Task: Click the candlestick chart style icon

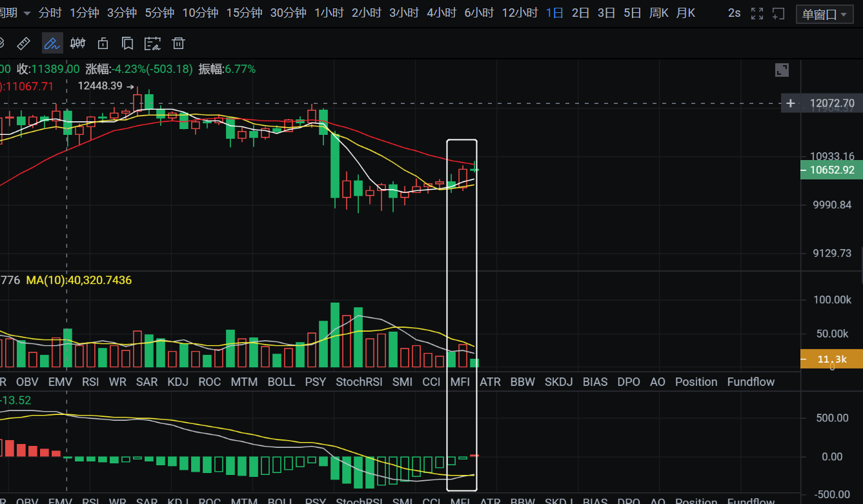Action: coord(77,43)
